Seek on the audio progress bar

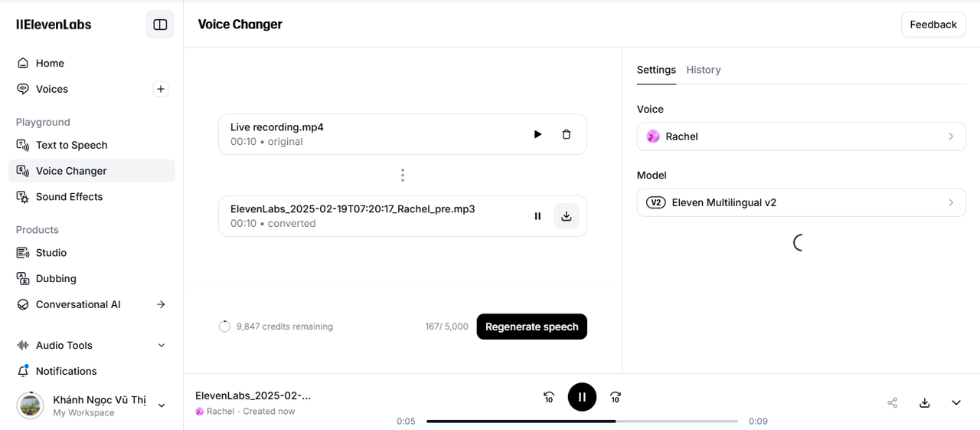582,421
